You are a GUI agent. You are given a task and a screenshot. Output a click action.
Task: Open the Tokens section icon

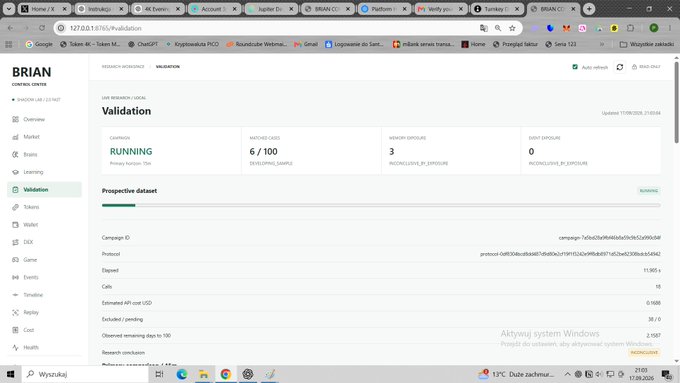(16, 207)
